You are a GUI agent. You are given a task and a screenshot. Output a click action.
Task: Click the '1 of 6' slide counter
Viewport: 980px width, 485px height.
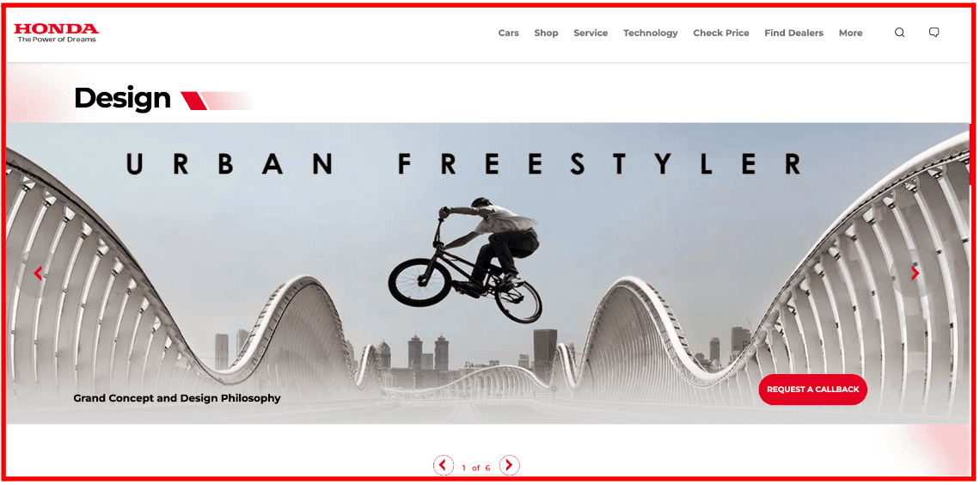(475, 468)
